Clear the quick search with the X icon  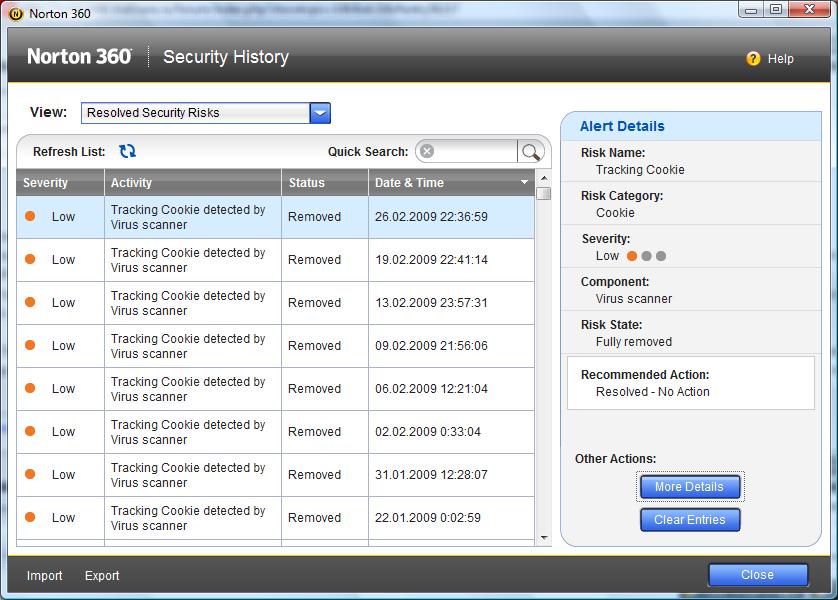click(x=427, y=151)
